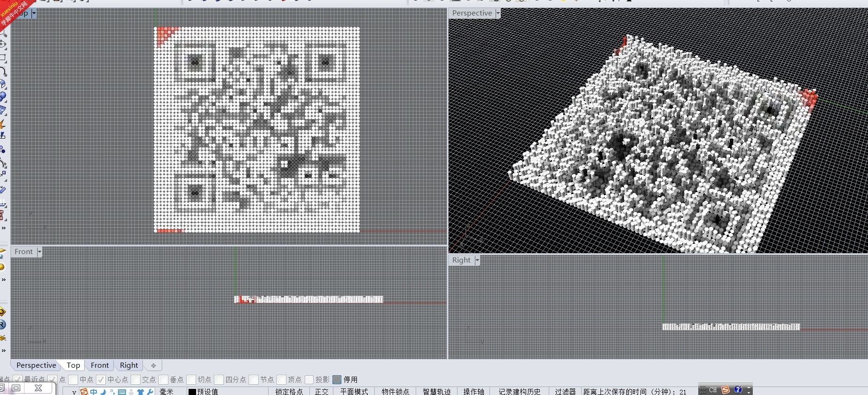The width and height of the screenshot is (868, 395).
Task: Enable 中点 osnap checkbox
Action: (x=73, y=380)
